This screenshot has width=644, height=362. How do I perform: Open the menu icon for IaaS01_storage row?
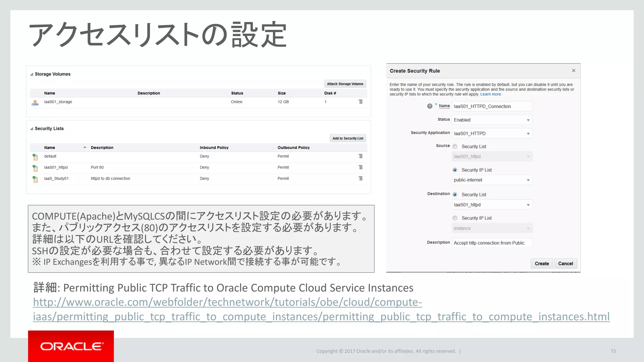pos(361,102)
